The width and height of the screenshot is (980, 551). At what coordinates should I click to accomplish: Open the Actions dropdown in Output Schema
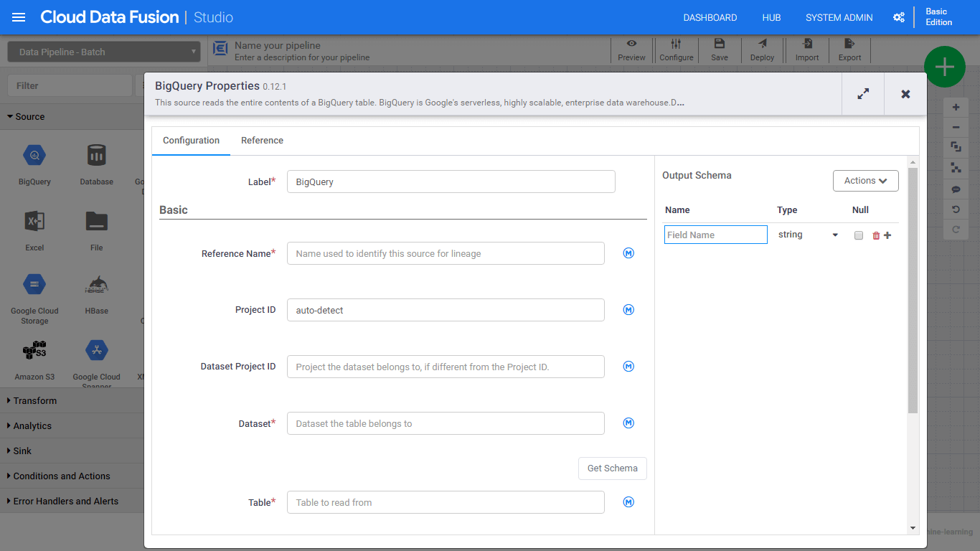tap(865, 181)
